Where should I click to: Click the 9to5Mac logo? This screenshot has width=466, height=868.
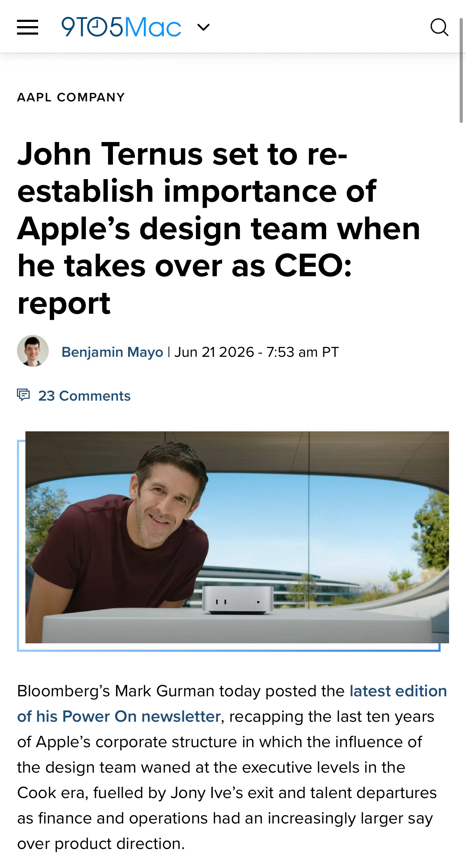[121, 27]
